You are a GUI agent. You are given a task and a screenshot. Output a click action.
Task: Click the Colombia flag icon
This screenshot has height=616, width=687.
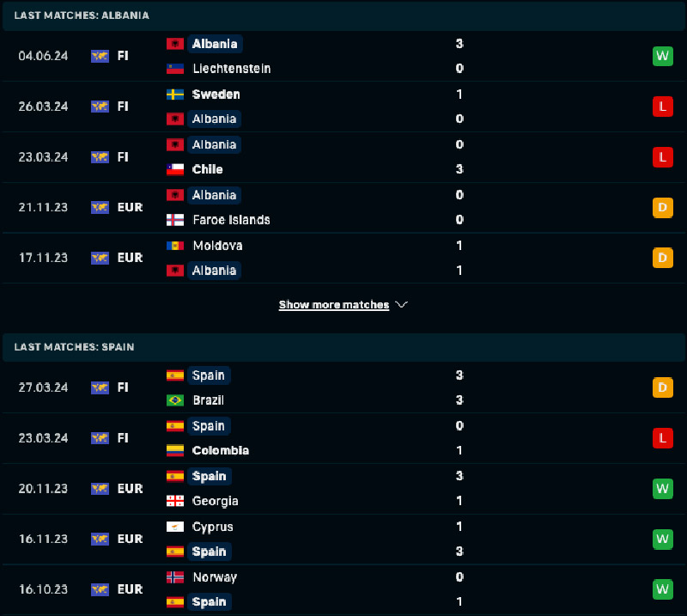pos(175,450)
